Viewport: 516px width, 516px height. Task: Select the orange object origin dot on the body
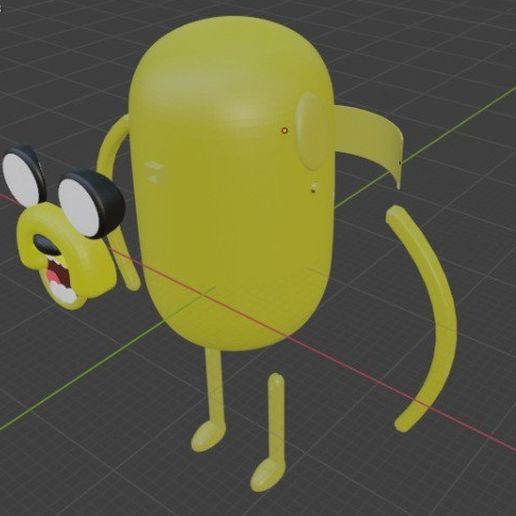(x=284, y=131)
